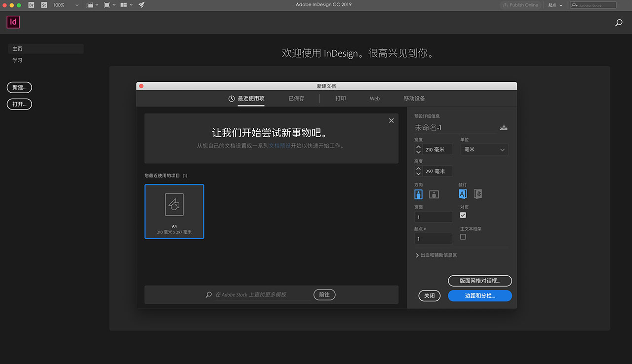Select left-to-right binding icon
Screen dimensions: 632x364
[x=463, y=194]
